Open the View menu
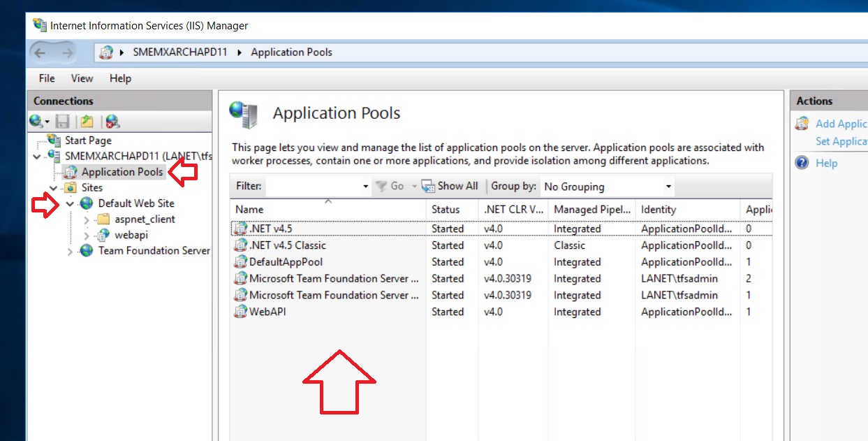This screenshot has width=868, height=441. pos(82,78)
